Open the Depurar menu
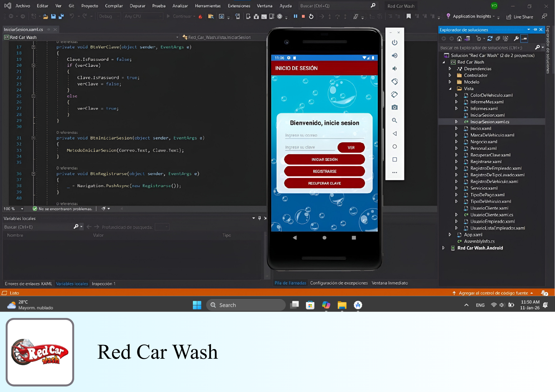 pos(137,6)
